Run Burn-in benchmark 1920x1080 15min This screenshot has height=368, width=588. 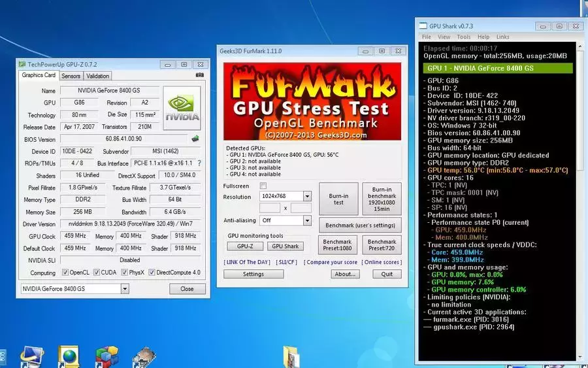382,199
